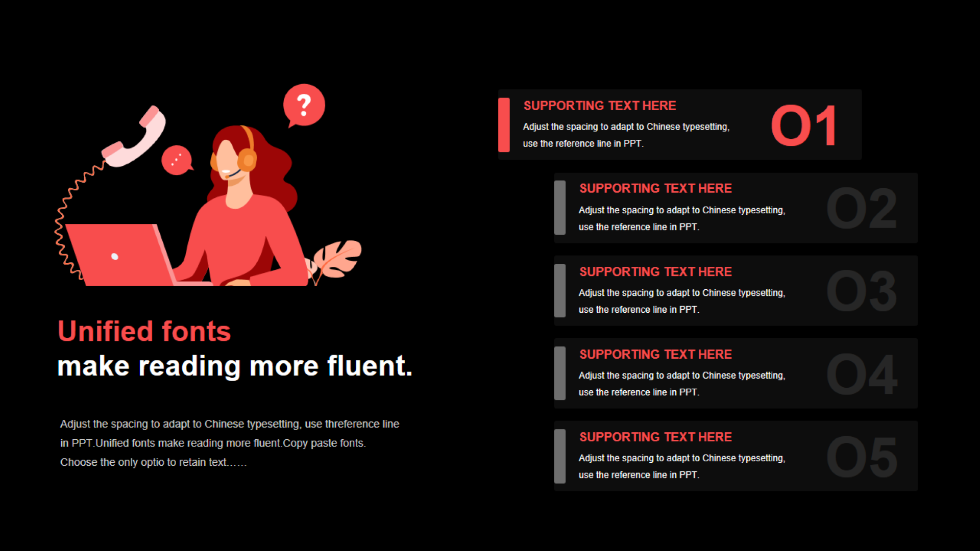Image resolution: width=980 pixels, height=551 pixels.
Task: Click card 01 description 'Adjust the spacing' text
Action: pyautogui.click(x=626, y=135)
